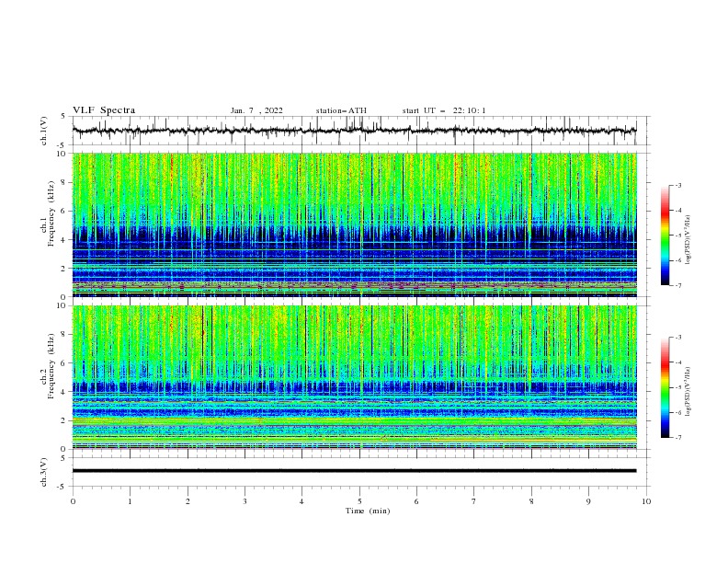Click the ch.1 colorbar '-3' tick label
The width and height of the screenshot is (728, 563).
(678, 185)
